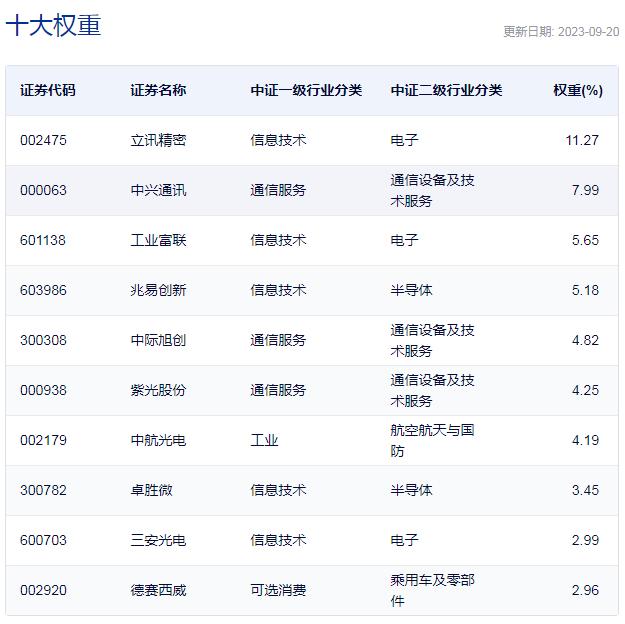
Task: Click the 权重(%) column header
Action: click(578, 90)
